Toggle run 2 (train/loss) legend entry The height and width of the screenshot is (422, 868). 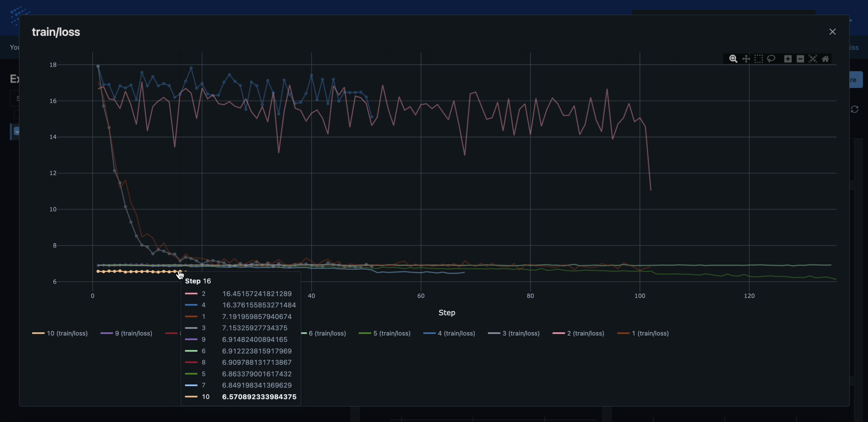(579, 333)
